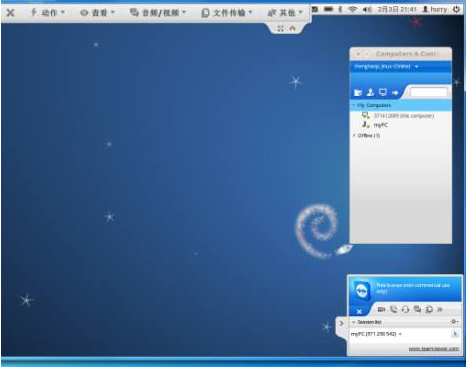Click the toolbar minimize chevron icon
The height and width of the screenshot is (367, 467).
click(292, 29)
